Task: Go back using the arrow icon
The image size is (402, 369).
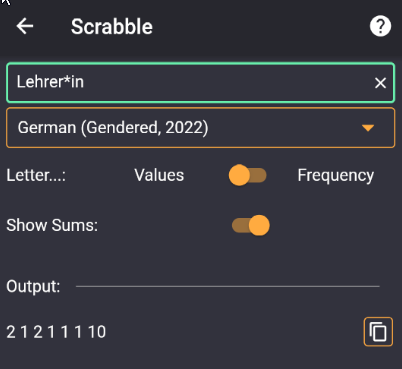Action: click(x=25, y=26)
